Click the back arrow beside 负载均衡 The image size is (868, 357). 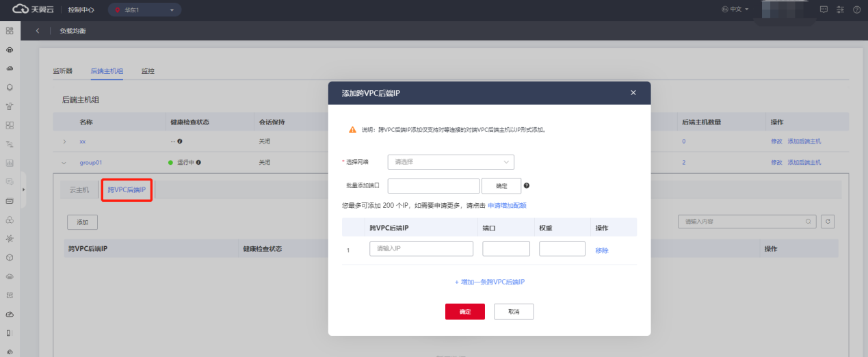pyautogui.click(x=38, y=31)
